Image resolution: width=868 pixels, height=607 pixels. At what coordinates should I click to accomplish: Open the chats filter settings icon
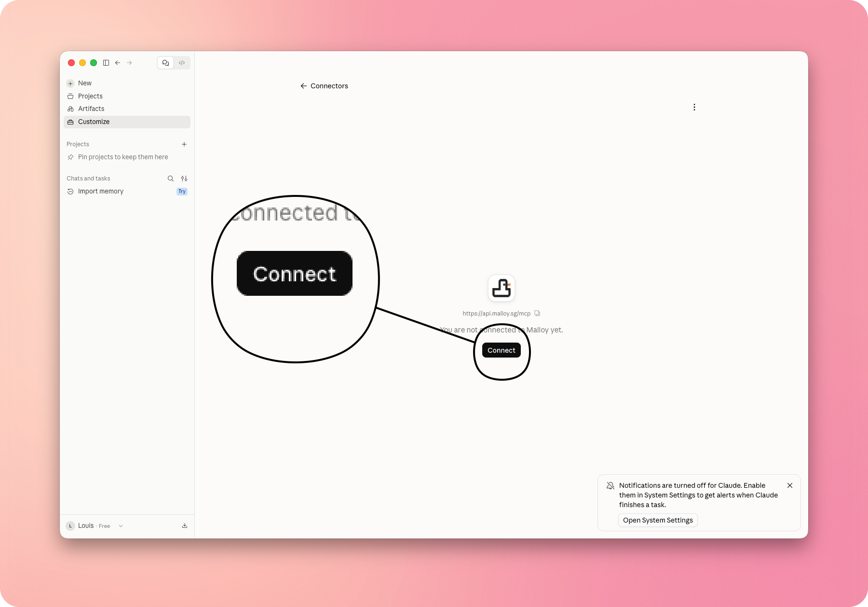tap(184, 179)
